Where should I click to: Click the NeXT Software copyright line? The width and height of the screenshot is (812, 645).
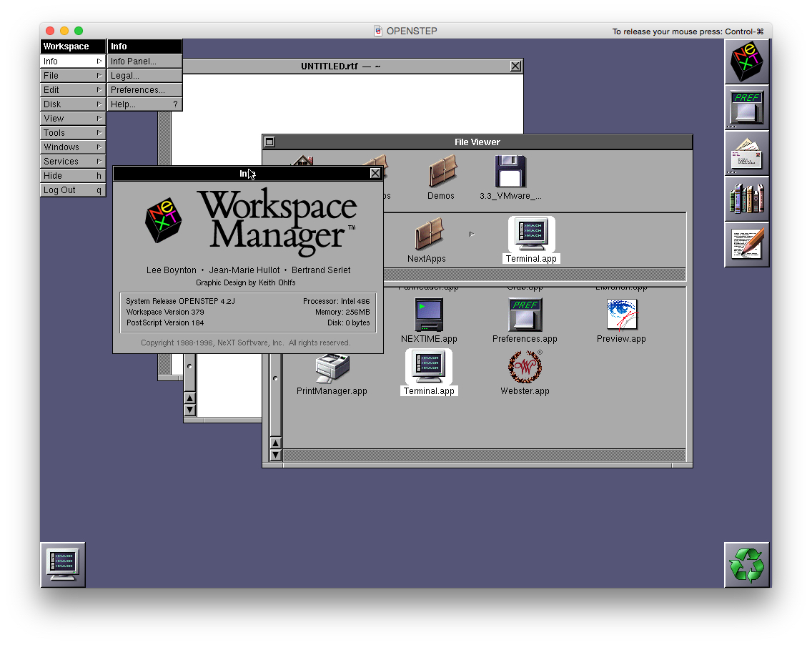[246, 343]
